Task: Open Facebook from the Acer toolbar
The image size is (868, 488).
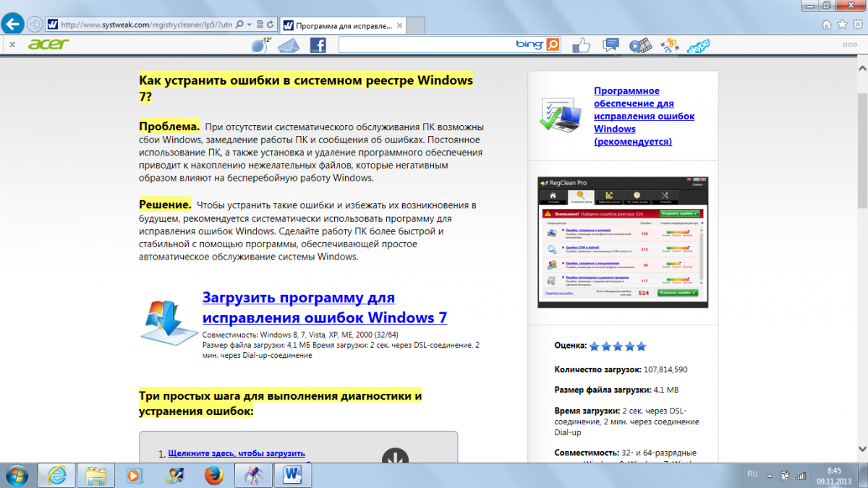Action: pos(318,46)
